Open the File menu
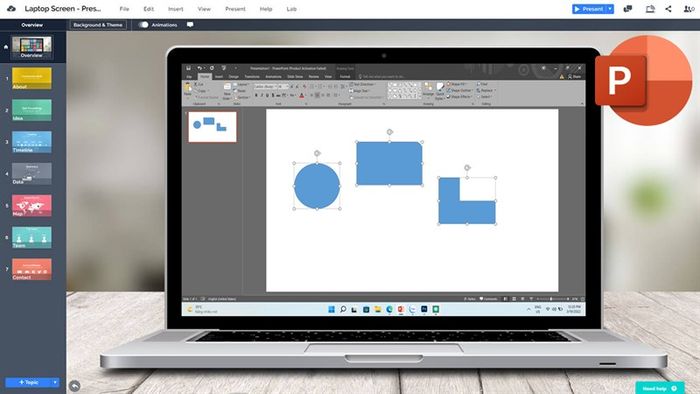This screenshot has width=700, height=394. 124,9
